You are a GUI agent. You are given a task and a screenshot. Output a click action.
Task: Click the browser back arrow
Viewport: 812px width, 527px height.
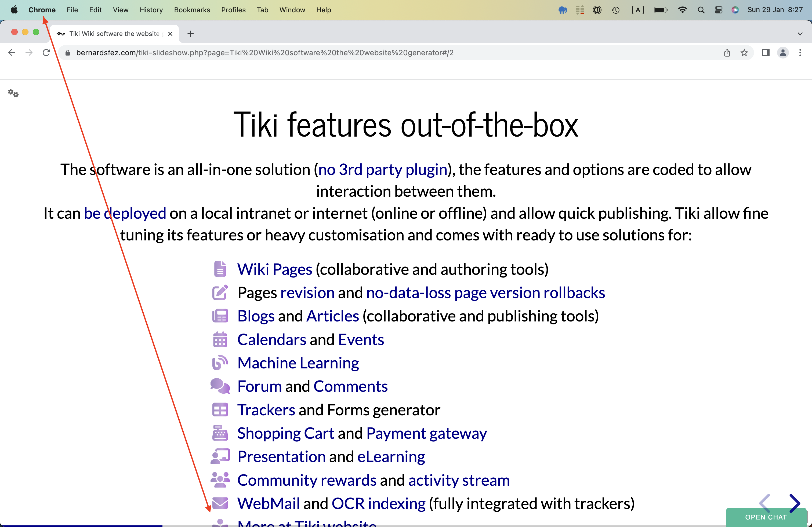tap(12, 53)
